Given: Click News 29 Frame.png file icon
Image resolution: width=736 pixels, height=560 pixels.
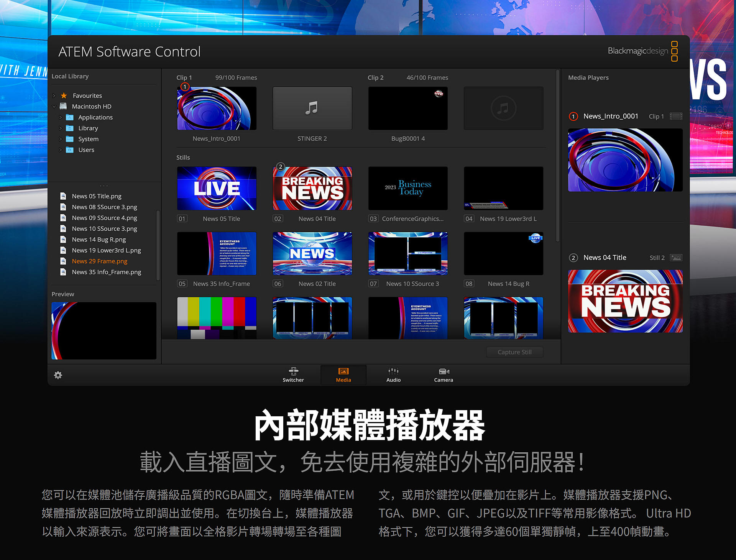Looking at the screenshot, I should click(63, 261).
